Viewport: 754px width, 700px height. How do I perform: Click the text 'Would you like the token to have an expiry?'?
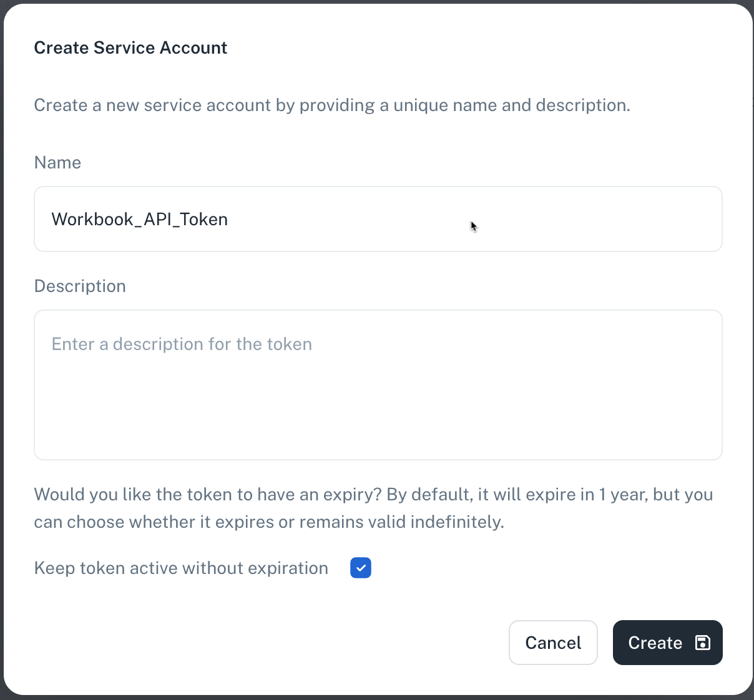point(208,495)
